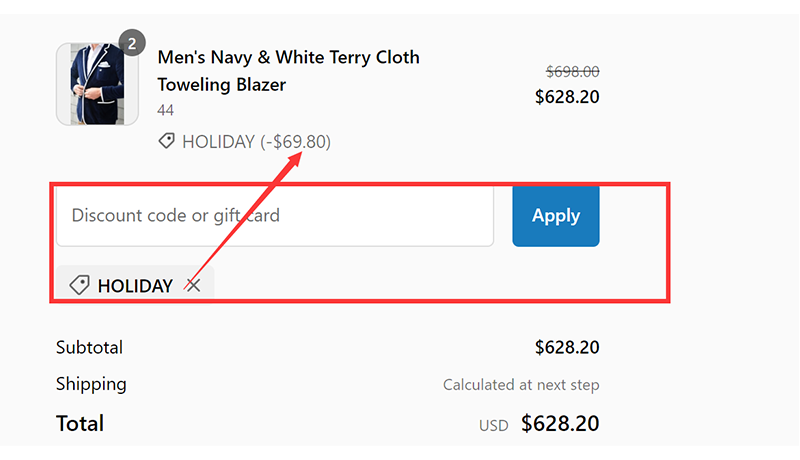
Task: Click the Total amount $628.20
Action: [x=560, y=423]
